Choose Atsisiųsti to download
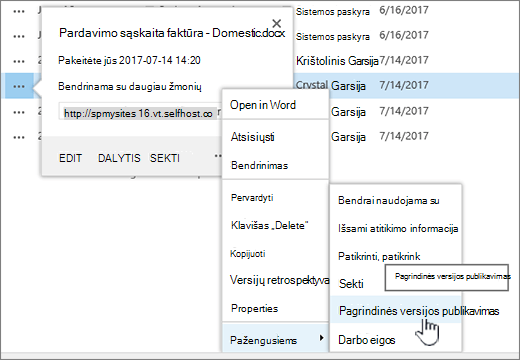The image size is (520, 360). (275, 137)
